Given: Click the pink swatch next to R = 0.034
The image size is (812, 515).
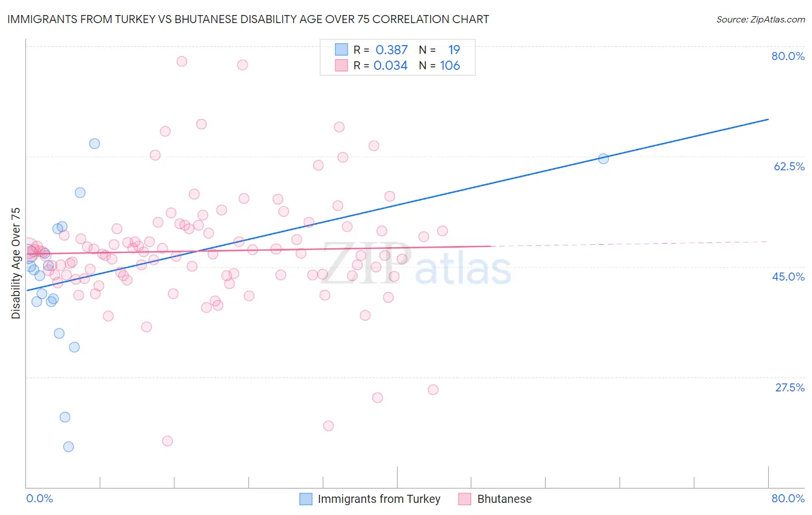Looking at the screenshot, I should pyautogui.click(x=341, y=65).
